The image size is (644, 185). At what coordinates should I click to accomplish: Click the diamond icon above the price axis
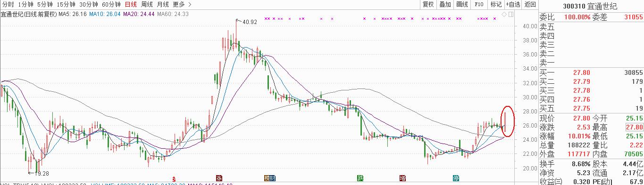[x=504, y=15]
